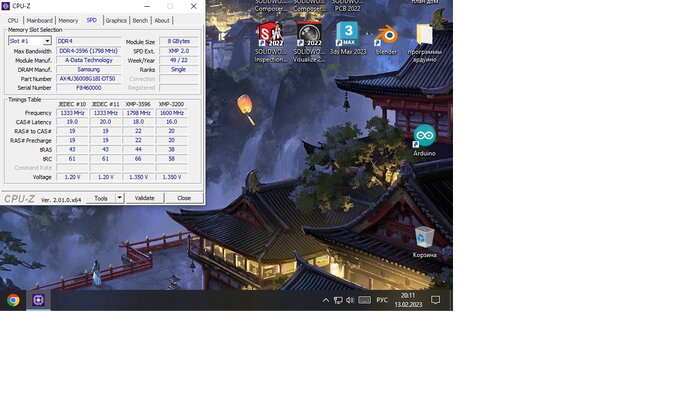The image size is (700, 394).
Task: Open the touch keyboard tray icon
Action: coord(365,300)
